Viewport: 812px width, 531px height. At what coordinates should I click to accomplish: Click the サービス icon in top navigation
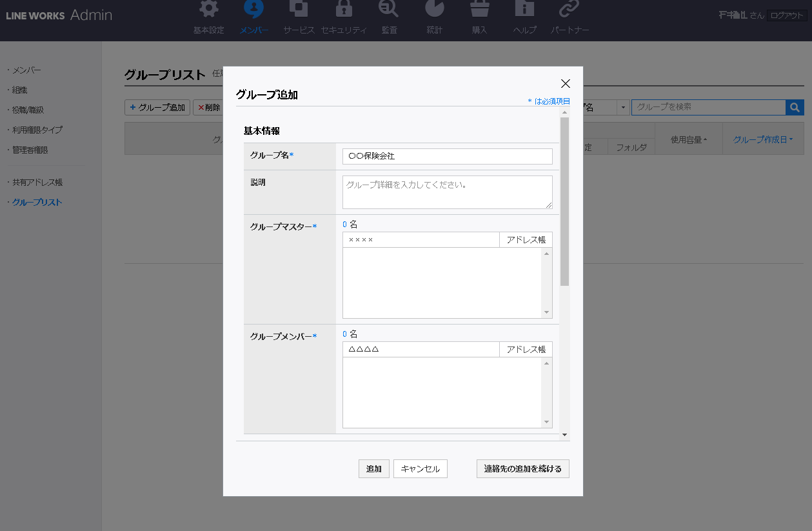pyautogui.click(x=299, y=10)
